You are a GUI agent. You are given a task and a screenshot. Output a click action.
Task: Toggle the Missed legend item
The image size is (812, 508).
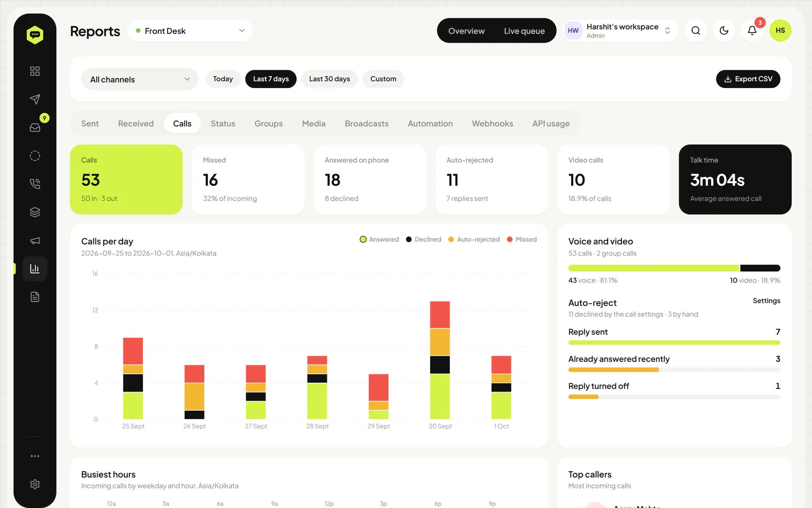(522, 240)
